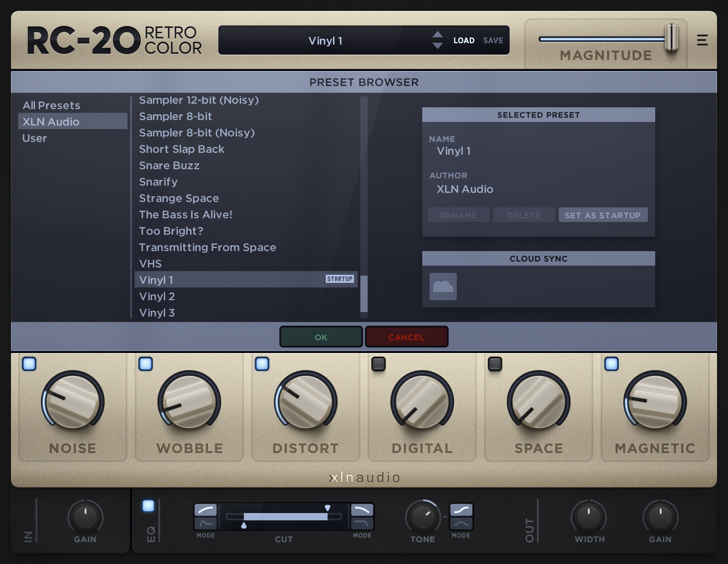Select the Transmitting From Space preset

coord(207,247)
